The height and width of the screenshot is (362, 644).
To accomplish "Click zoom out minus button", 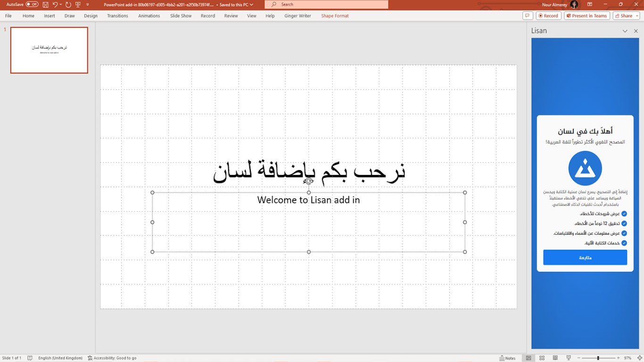I will (x=578, y=358).
